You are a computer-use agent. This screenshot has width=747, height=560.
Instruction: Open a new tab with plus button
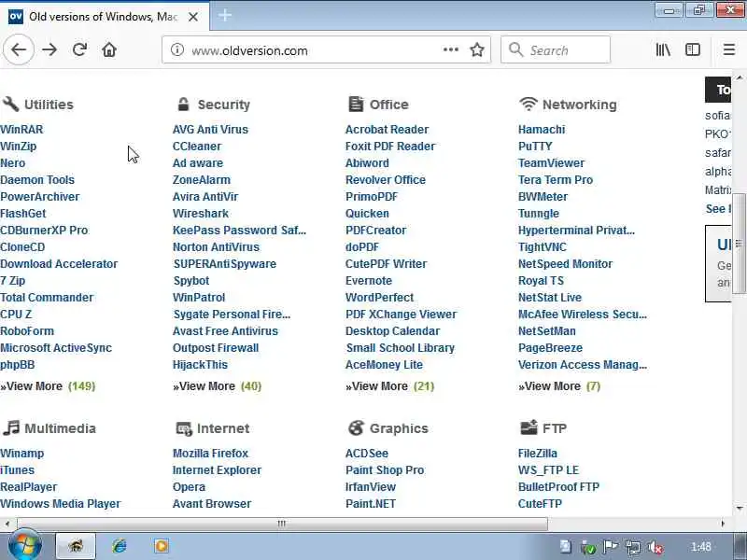(224, 16)
